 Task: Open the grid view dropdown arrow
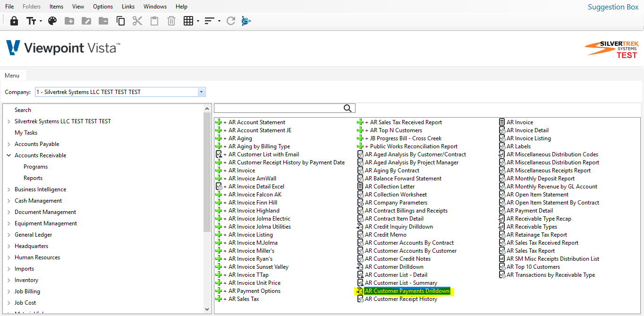198,21
